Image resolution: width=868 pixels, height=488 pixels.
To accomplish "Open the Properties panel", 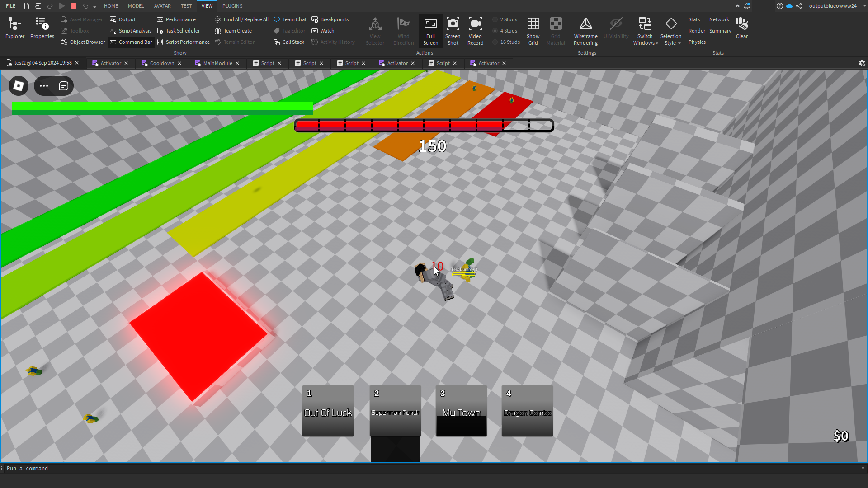I will (42, 28).
